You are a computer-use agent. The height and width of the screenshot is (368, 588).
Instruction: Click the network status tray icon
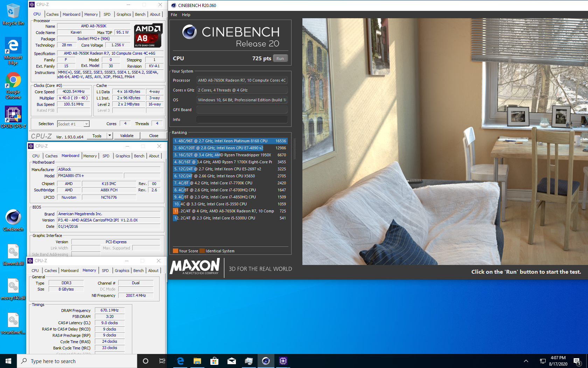pyautogui.click(x=542, y=361)
